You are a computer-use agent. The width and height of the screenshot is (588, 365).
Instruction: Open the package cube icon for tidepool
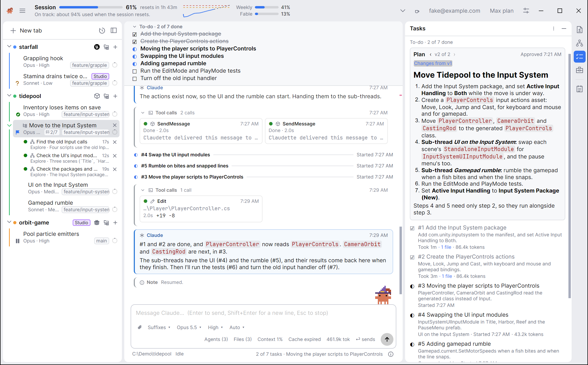(x=97, y=96)
